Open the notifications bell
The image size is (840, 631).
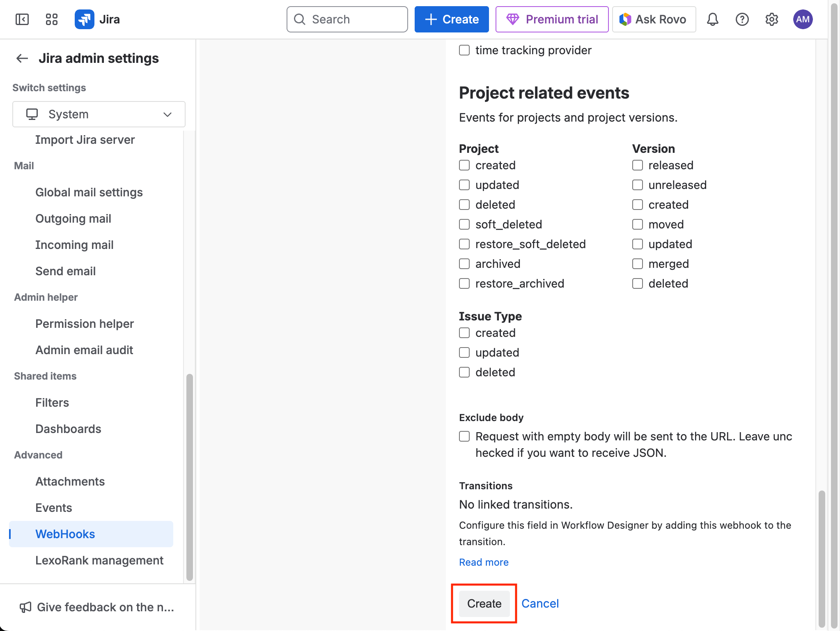pyautogui.click(x=713, y=19)
